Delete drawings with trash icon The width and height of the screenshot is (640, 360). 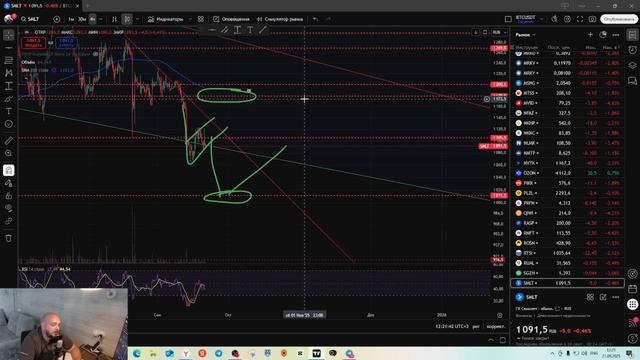9,238
